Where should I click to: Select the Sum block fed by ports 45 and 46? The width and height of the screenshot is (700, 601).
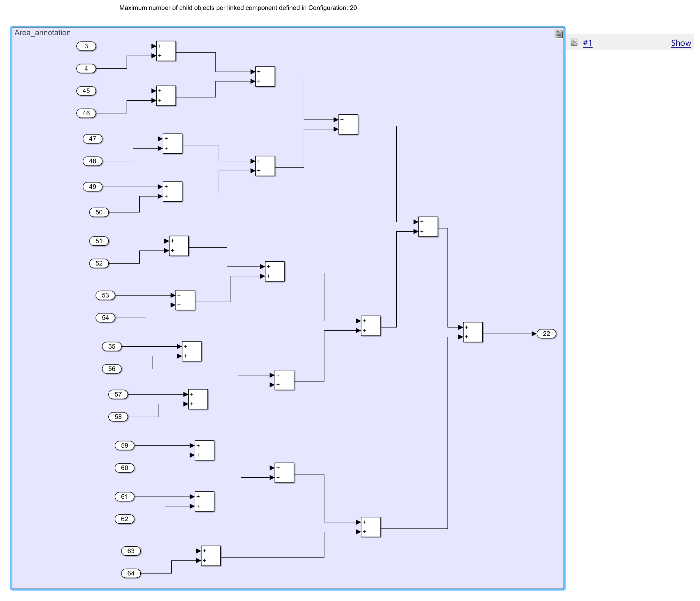tap(167, 96)
